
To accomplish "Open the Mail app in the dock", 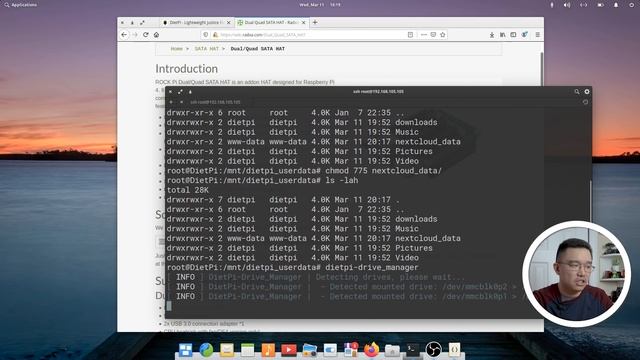I will click(227, 350).
